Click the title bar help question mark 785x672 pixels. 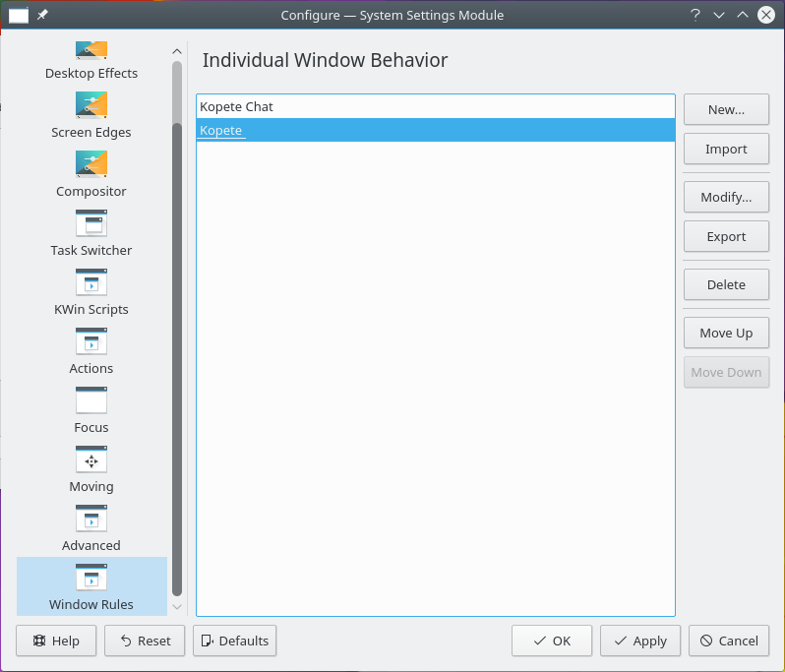click(695, 15)
